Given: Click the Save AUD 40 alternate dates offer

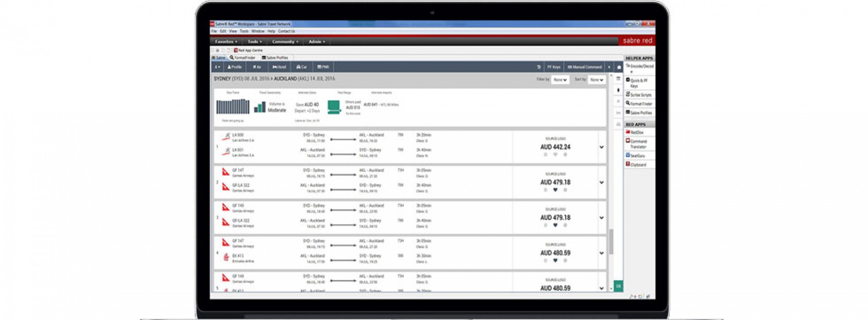Looking at the screenshot, I should (x=307, y=107).
